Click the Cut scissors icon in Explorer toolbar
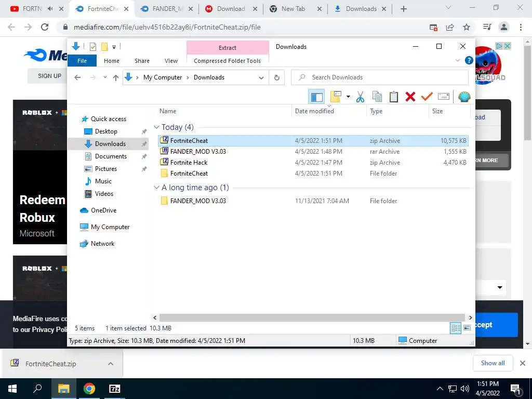The width and height of the screenshot is (532, 399). pyautogui.click(x=360, y=97)
